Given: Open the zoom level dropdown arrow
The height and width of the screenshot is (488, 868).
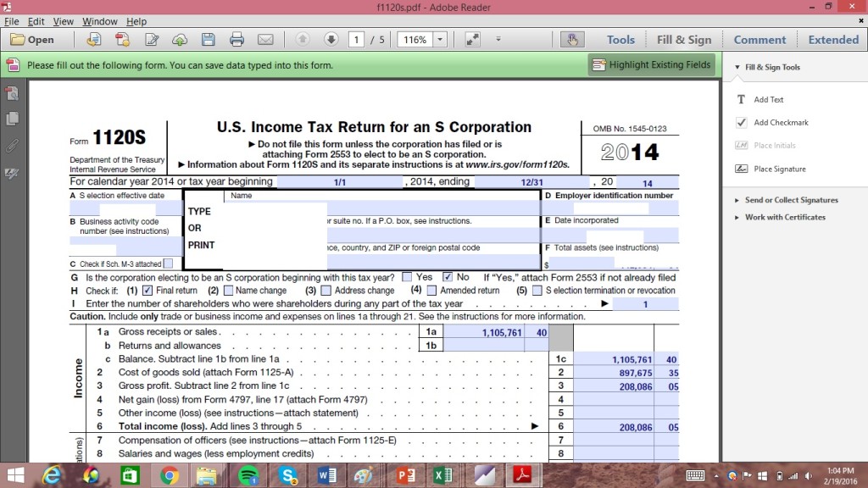Looking at the screenshot, I should [x=440, y=40].
